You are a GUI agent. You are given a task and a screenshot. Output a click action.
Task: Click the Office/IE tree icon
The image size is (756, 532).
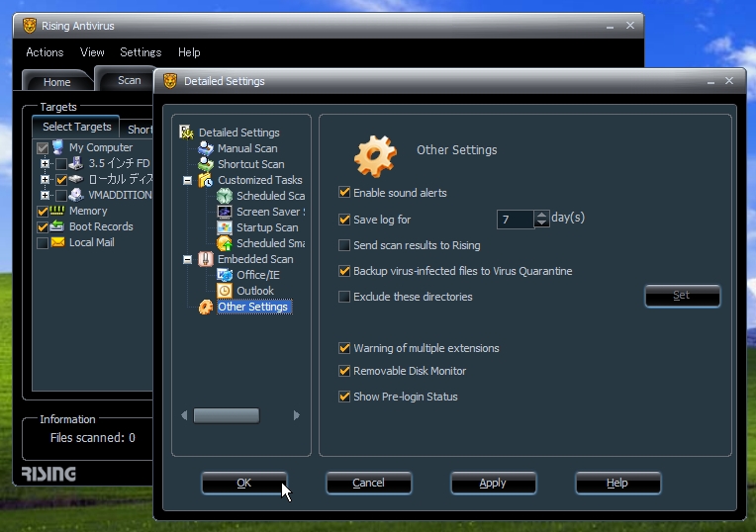pos(225,275)
